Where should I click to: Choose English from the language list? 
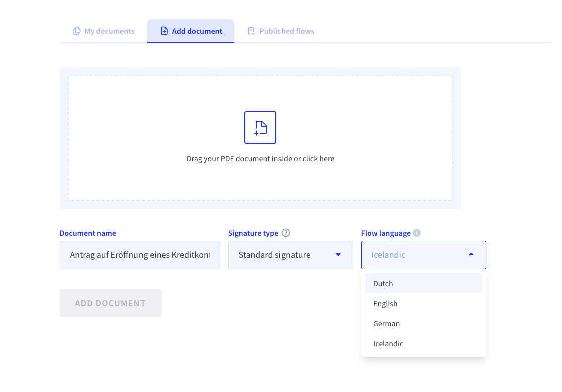pyautogui.click(x=424, y=304)
